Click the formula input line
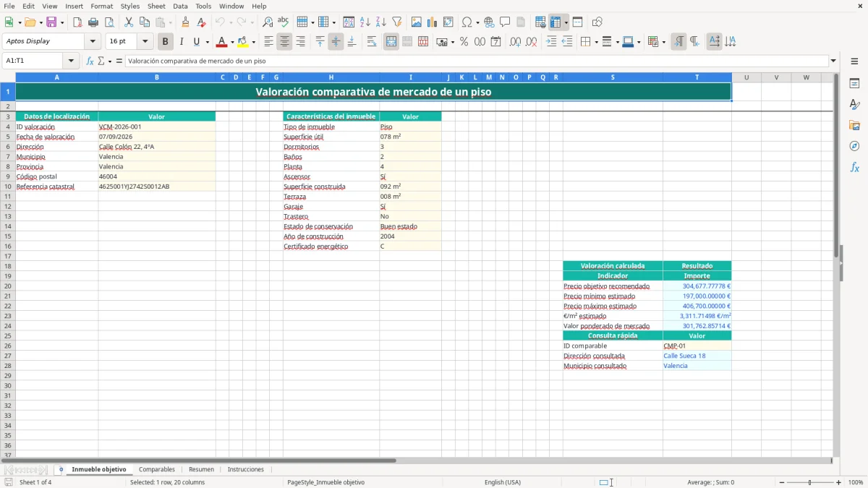 tap(477, 61)
